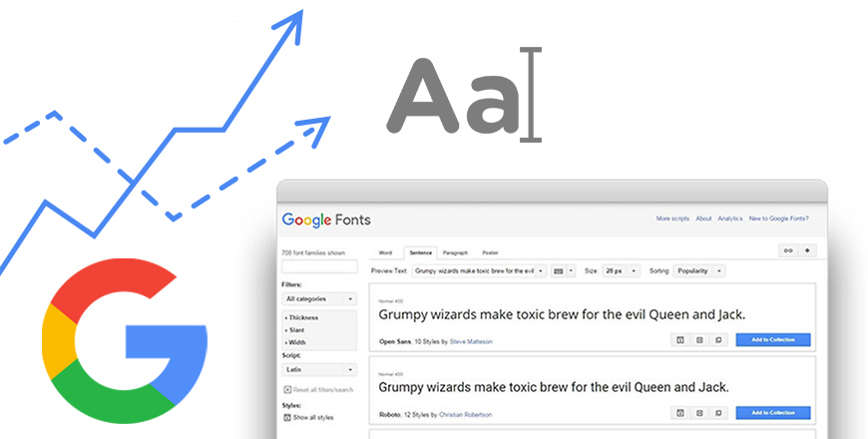Click the Google Fonts logo
Image resolution: width=868 pixels, height=439 pixels.
(326, 219)
